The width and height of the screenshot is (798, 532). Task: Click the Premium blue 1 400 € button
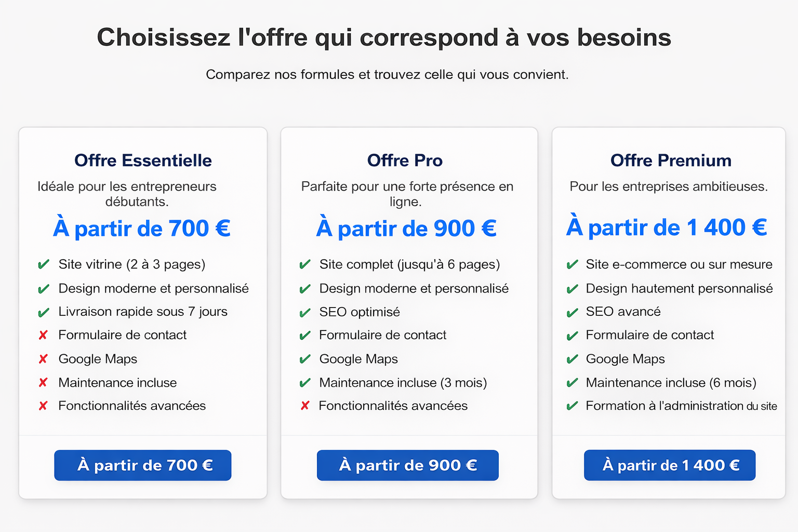click(x=669, y=465)
